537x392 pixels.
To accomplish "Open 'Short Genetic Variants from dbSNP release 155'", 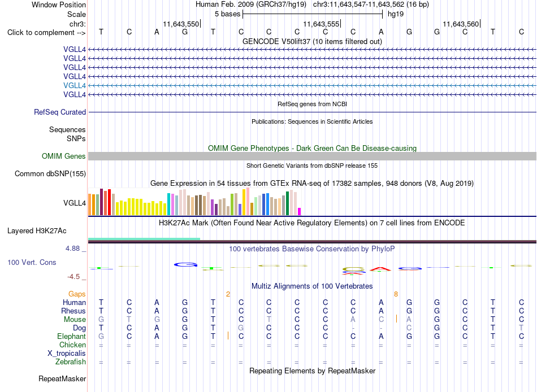I will (x=312, y=165).
